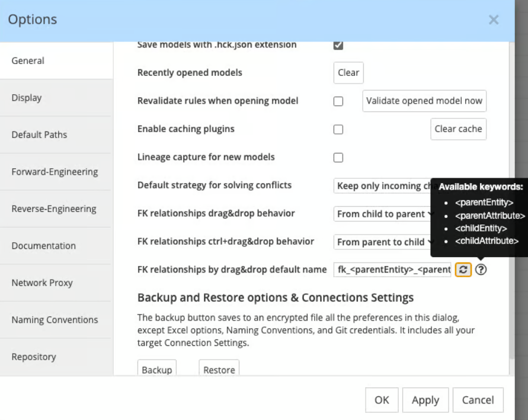Turn on lineage capture for new models
This screenshot has height=420, width=528.
coord(338,157)
